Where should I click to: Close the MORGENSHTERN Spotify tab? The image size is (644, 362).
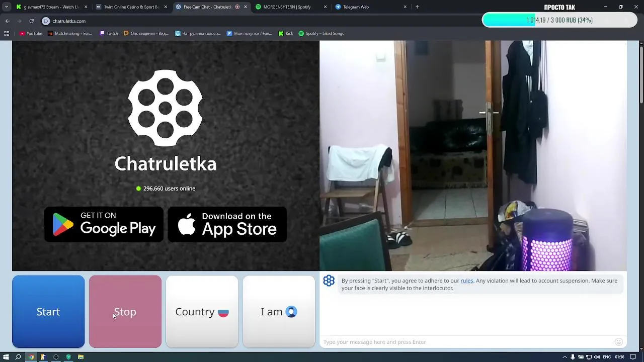coord(325,7)
